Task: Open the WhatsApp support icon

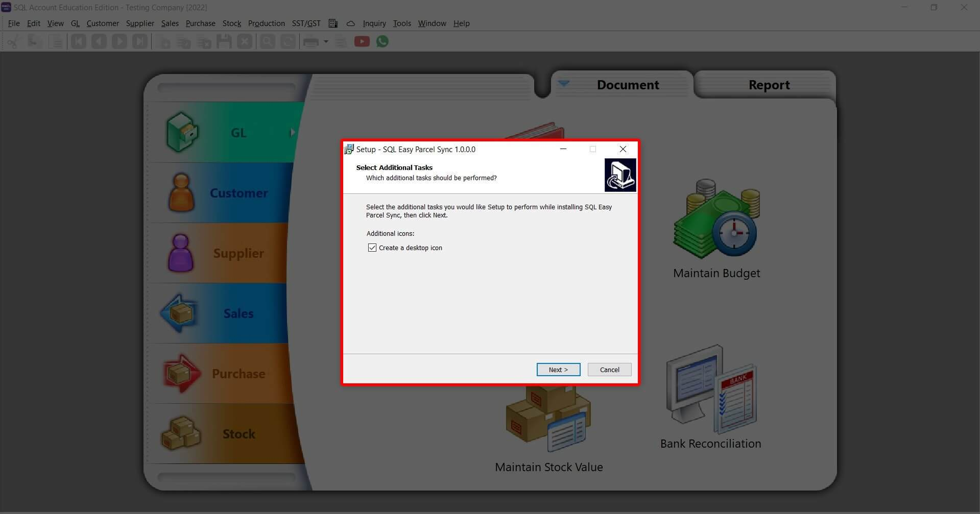Action: (383, 42)
